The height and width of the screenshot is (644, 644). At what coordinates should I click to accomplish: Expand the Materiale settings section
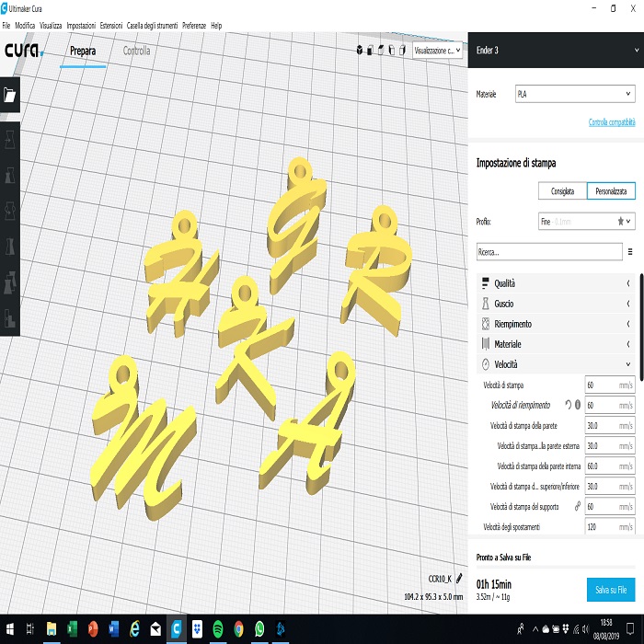click(x=556, y=344)
